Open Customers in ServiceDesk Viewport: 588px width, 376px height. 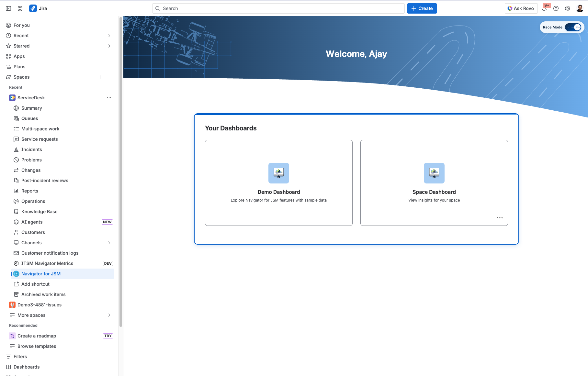[x=63, y=232]
